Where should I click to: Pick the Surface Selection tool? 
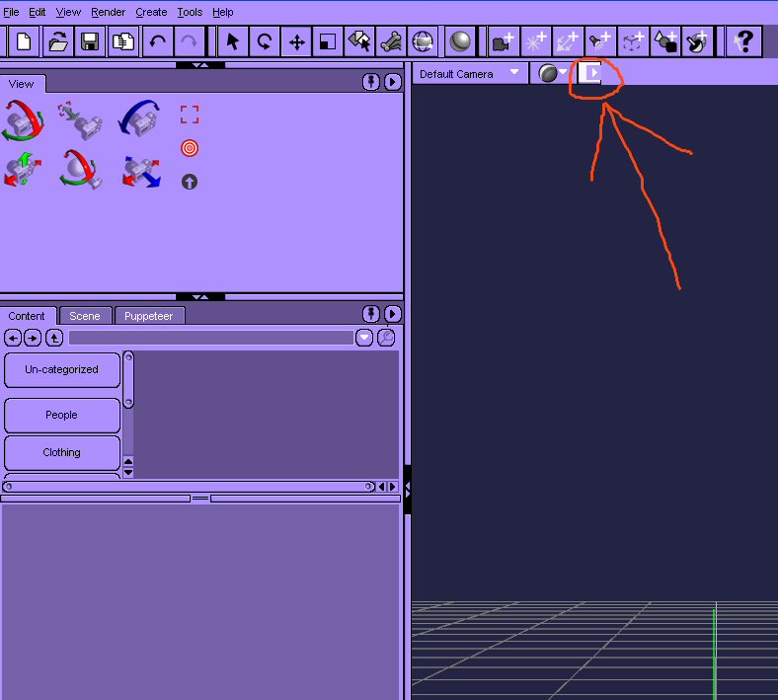point(359,41)
